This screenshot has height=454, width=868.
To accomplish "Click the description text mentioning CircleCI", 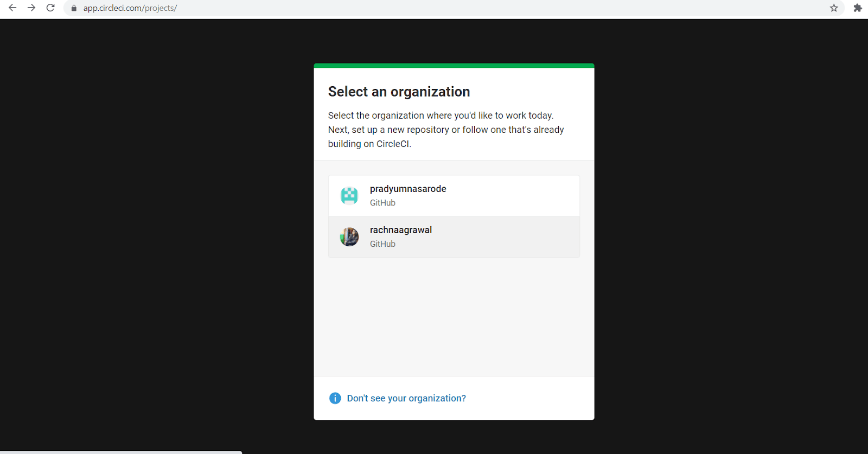I will click(x=446, y=130).
